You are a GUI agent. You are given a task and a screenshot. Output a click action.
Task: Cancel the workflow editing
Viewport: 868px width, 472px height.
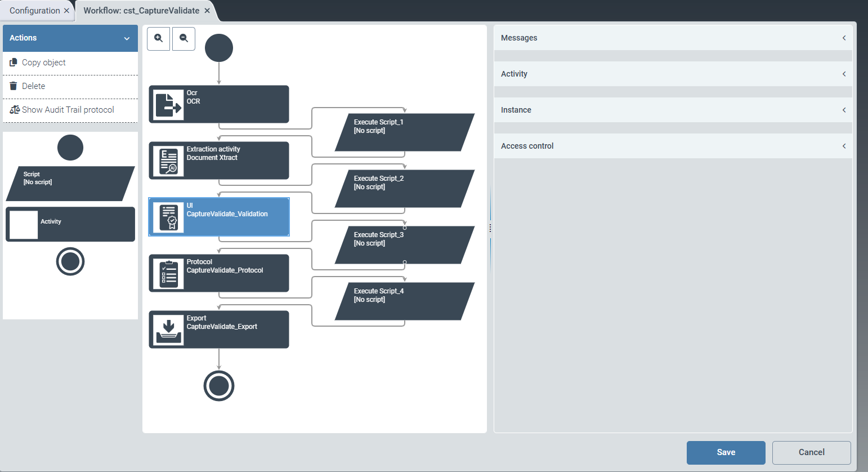[811, 452]
